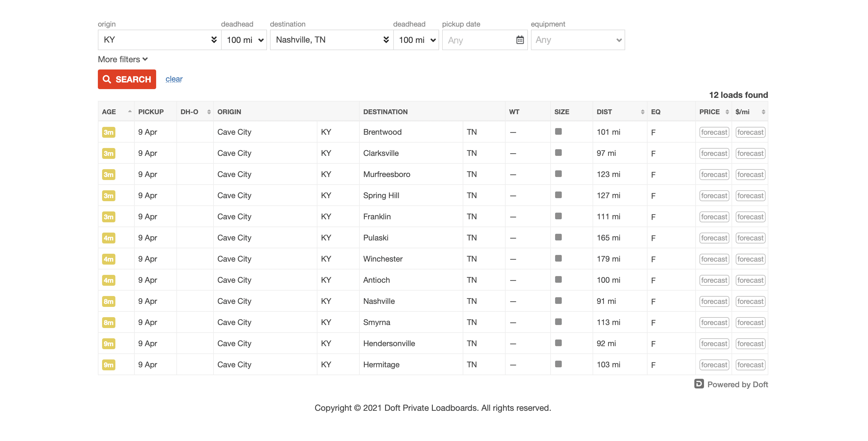Click the size square in Brentwood row

[558, 131]
